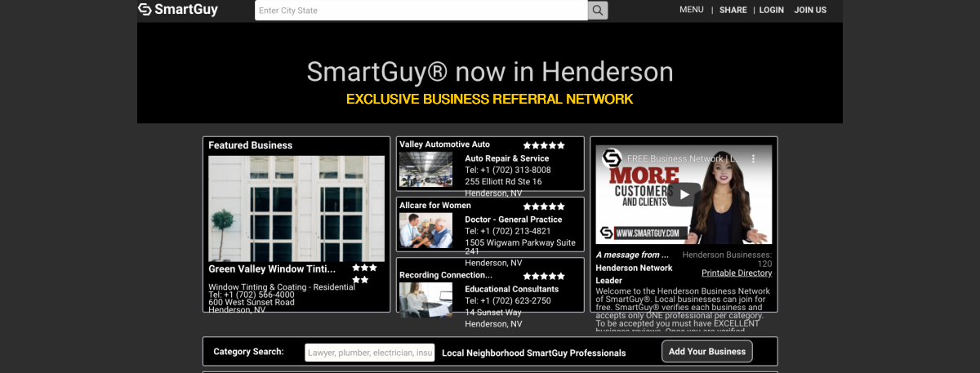The height and width of the screenshot is (373, 980).
Task: Open the video's three-dot options menu
Action: 754,159
